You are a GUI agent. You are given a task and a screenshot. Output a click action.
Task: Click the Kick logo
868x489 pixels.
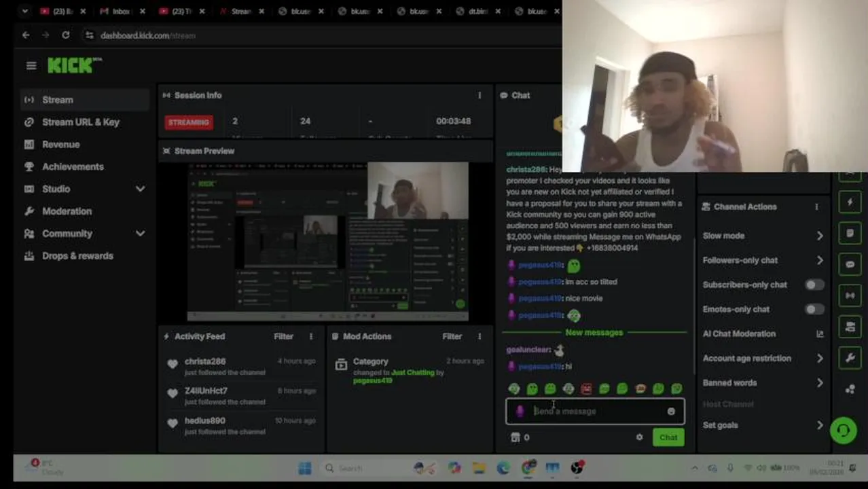[x=74, y=65]
